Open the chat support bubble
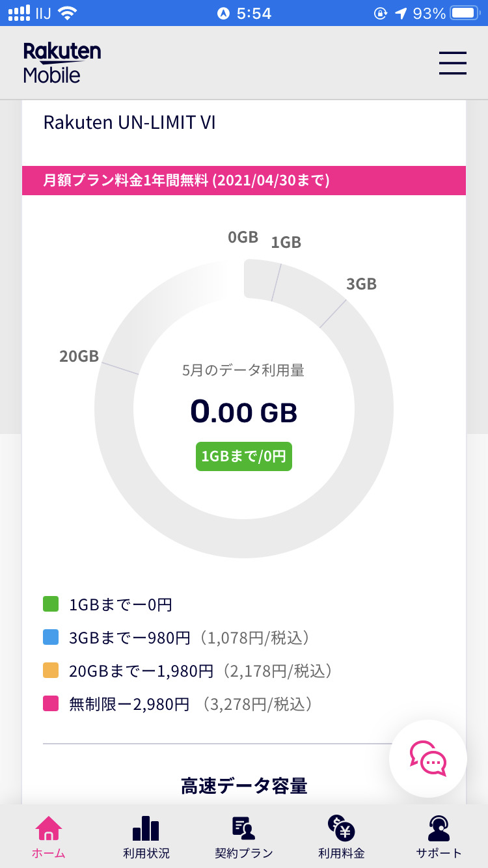 coord(428,759)
